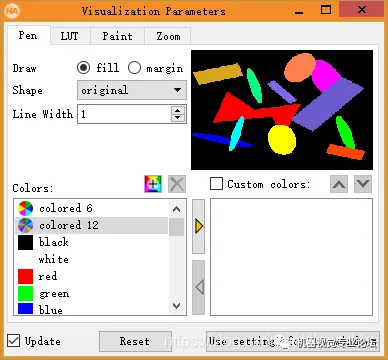
Task: Decrease the Line Width with down stepper
Action: (x=178, y=118)
